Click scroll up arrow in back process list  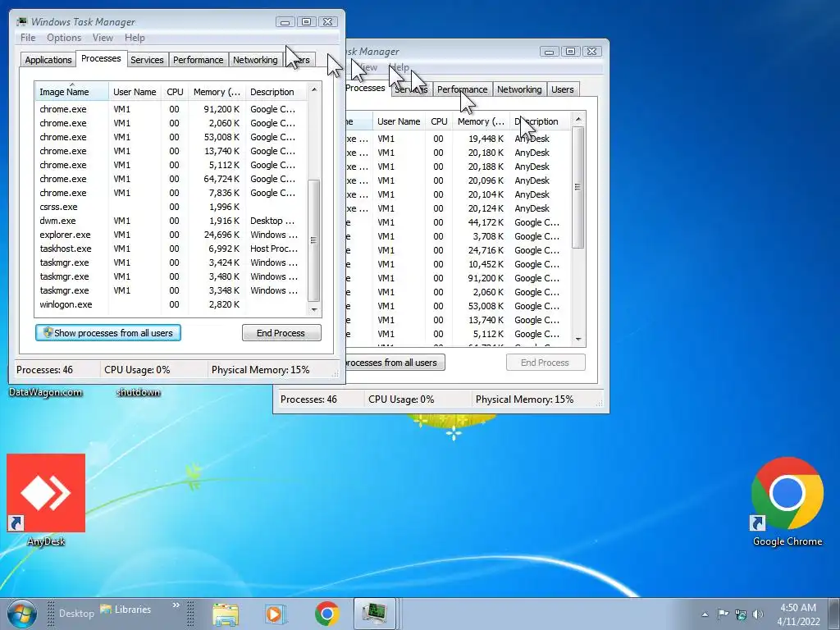[578, 119]
